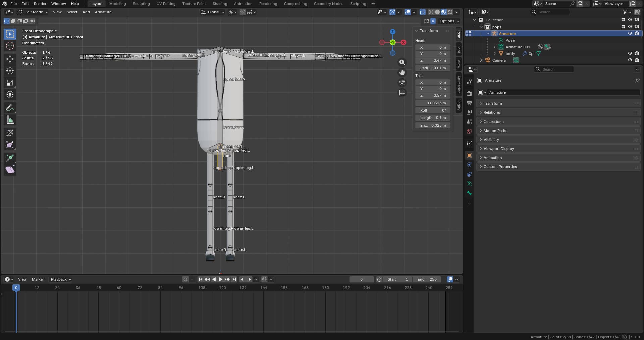This screenshot has width=644, height=340.
Task: Select the Cursor tool in left toolbar
Action: tap(10, 46)
